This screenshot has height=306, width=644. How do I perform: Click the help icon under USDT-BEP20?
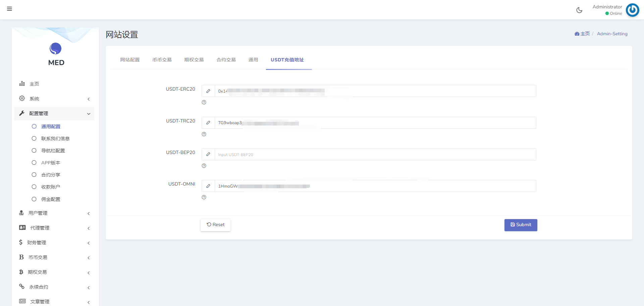pyautogui.click(x=204, y=166)
